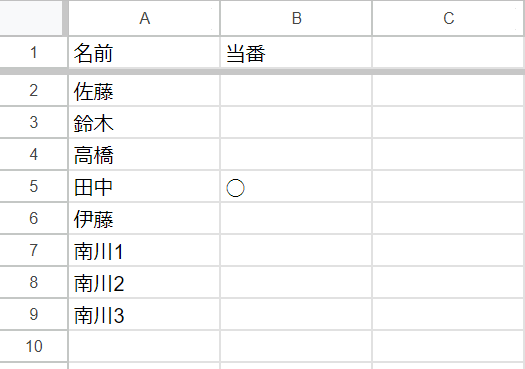Select column C header
The height and width of the screenshot is (369, 525).
(x=449, y=18)
